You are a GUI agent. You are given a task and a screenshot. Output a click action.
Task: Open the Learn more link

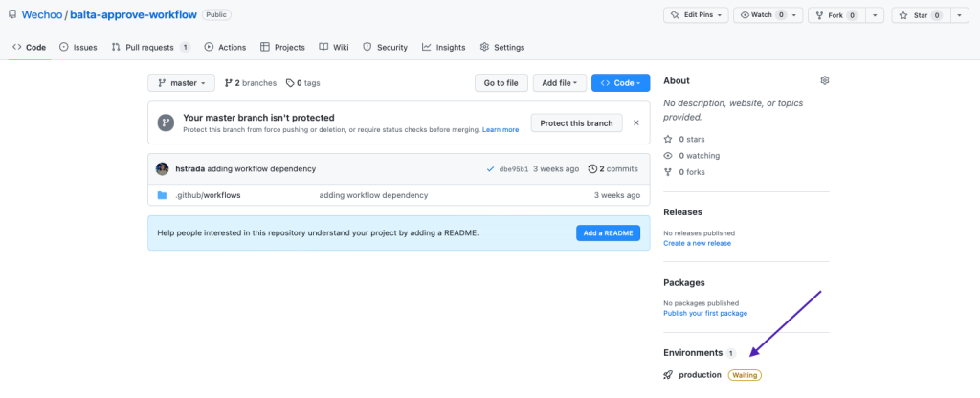tap(501, 130)
